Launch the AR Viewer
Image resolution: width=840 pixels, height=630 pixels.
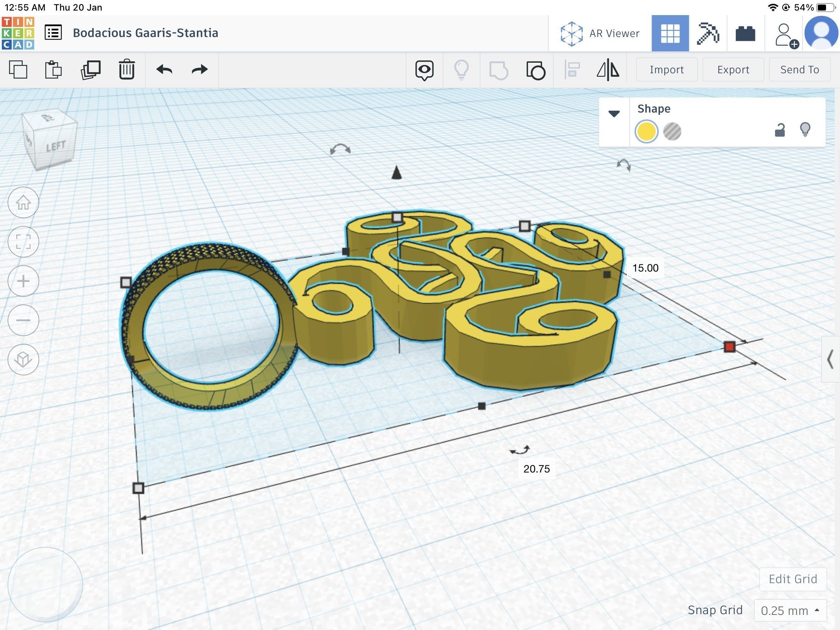[600, 33]
